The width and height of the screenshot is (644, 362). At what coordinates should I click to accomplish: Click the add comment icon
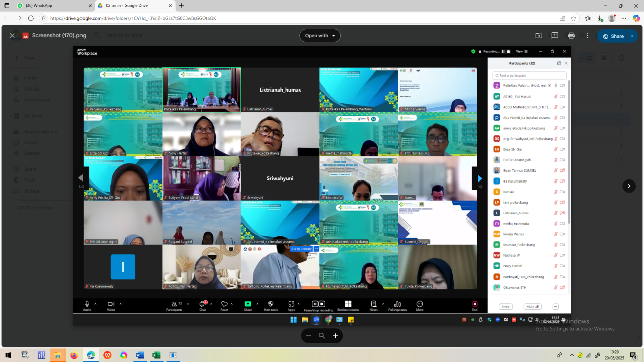[555, 36]
